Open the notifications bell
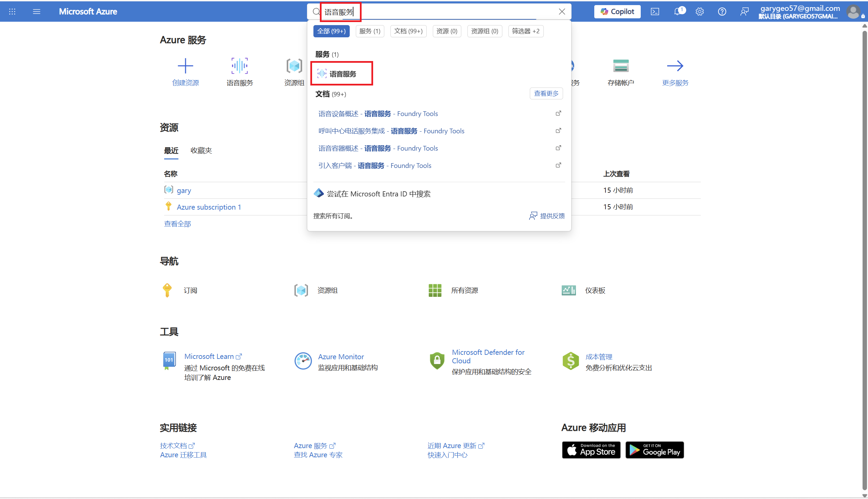 pos(678,12)
